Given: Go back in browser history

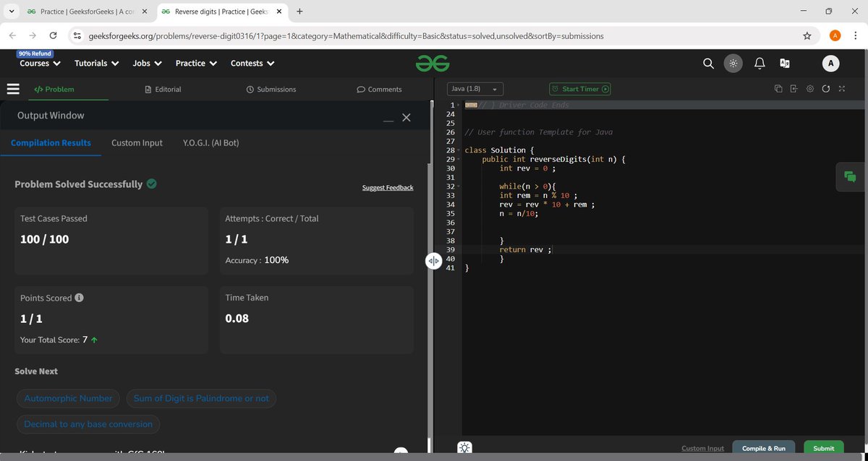Looking at the screenshot, I should point(12,35).
